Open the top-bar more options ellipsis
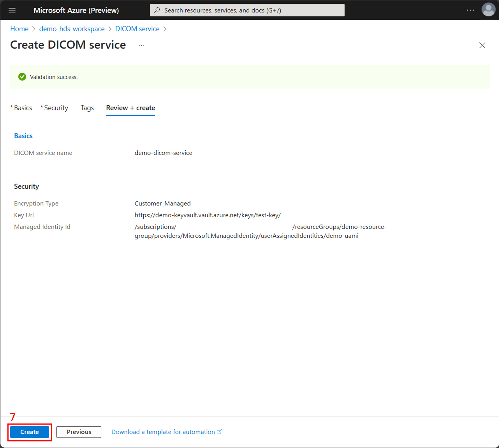Screen dimensions: 499x448 click(470, 10)
